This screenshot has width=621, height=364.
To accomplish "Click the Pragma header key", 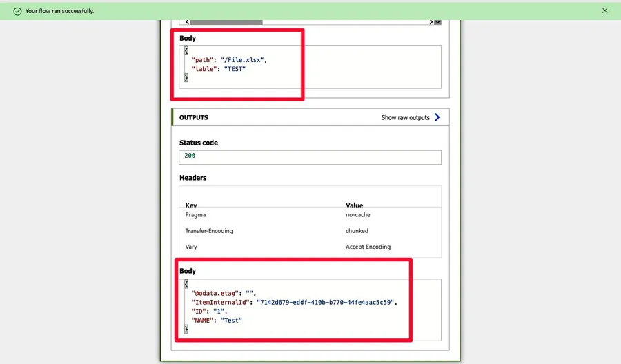I will (195, 215).
